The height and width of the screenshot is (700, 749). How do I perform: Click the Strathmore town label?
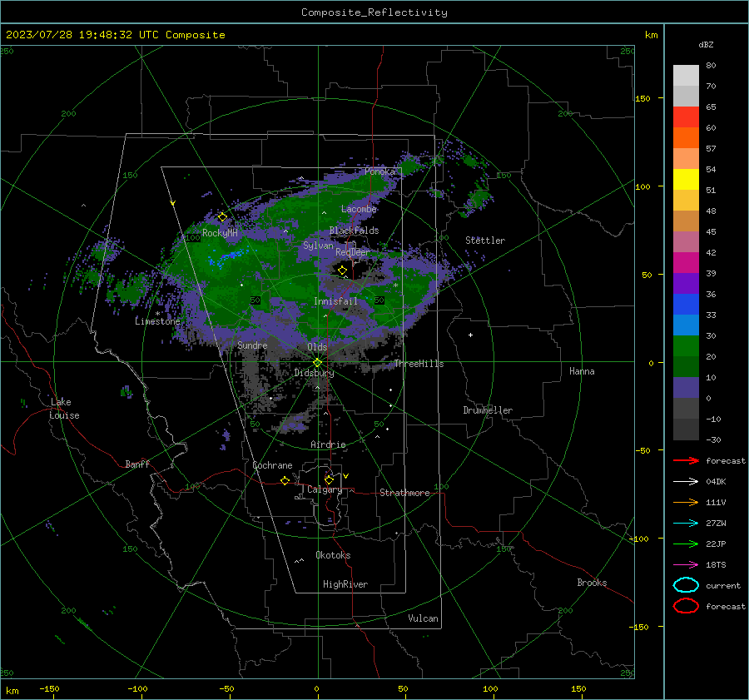[404, 493]
